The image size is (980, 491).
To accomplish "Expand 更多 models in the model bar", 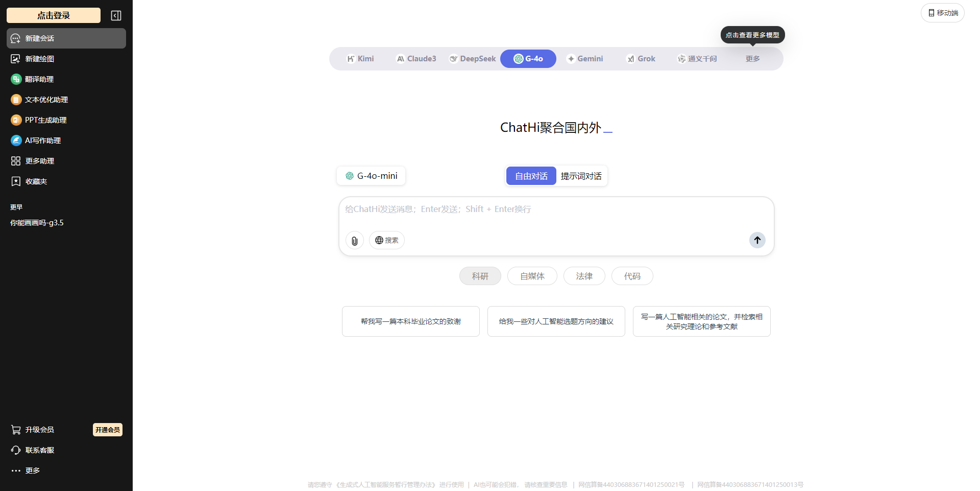I will pos(753,59).
